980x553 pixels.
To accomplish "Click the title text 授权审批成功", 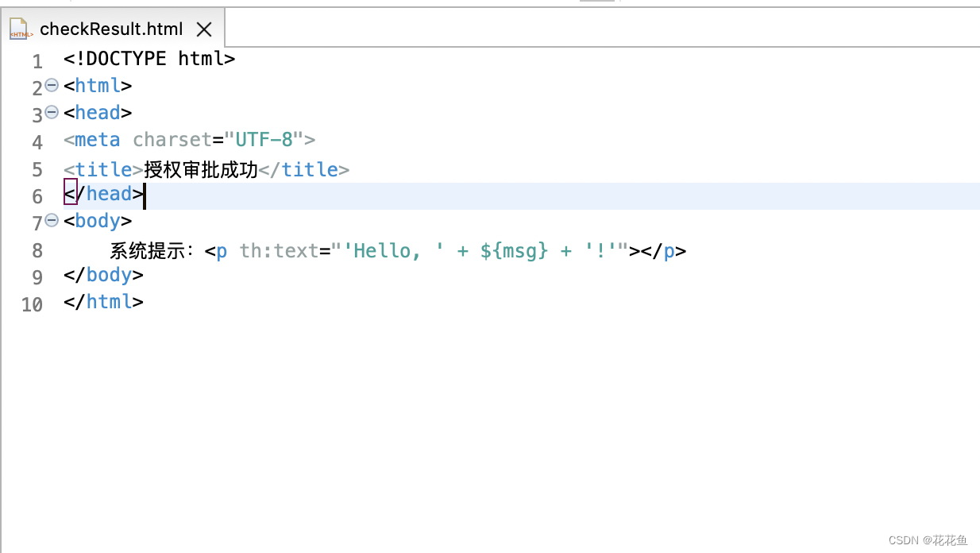I will (x=201, y=169).
